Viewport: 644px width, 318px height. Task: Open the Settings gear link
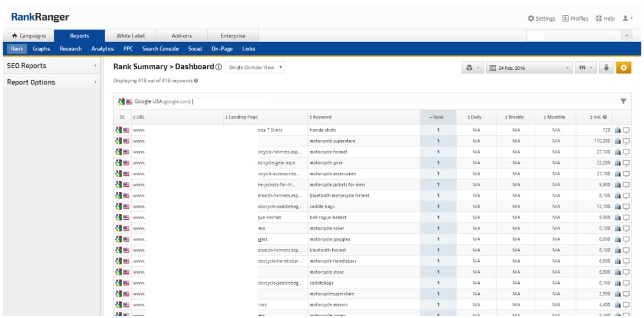pyautogui.click(x=541, y=19)
